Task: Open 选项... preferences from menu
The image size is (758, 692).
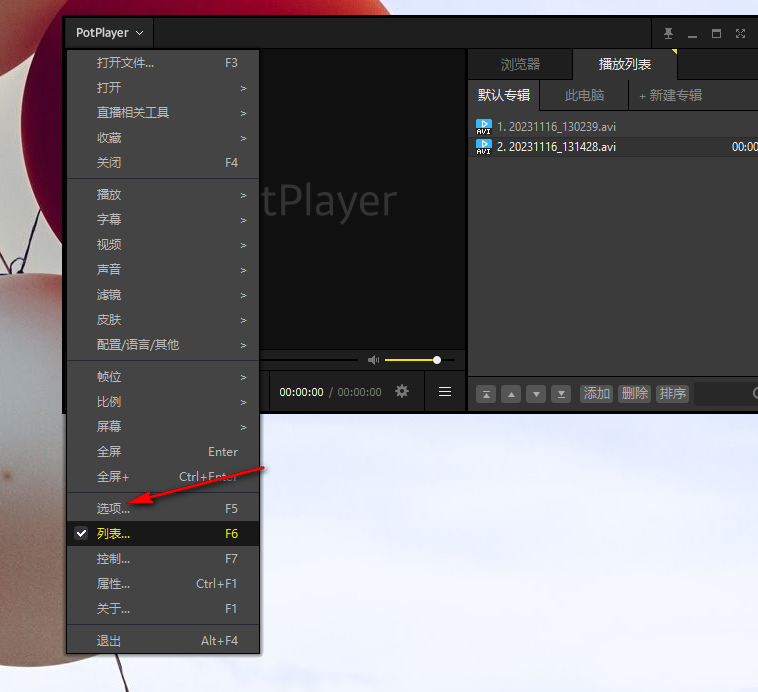Action: (163, 509)
